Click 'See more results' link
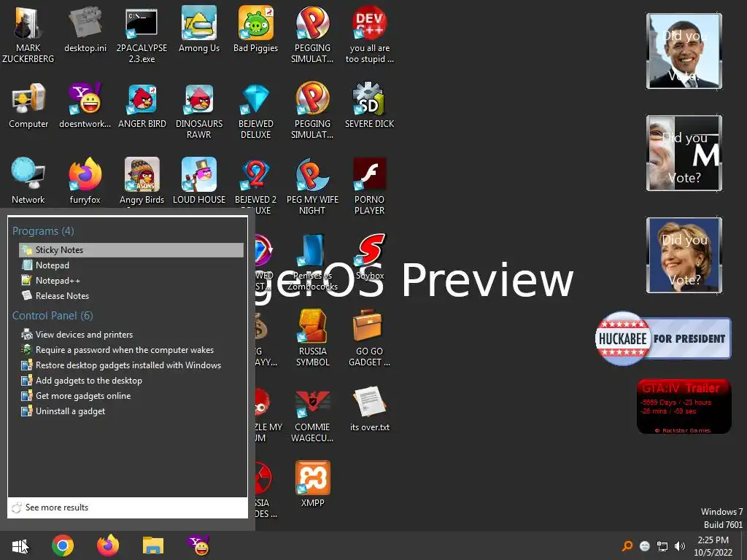747x560 pixels. tap(57, 507)
